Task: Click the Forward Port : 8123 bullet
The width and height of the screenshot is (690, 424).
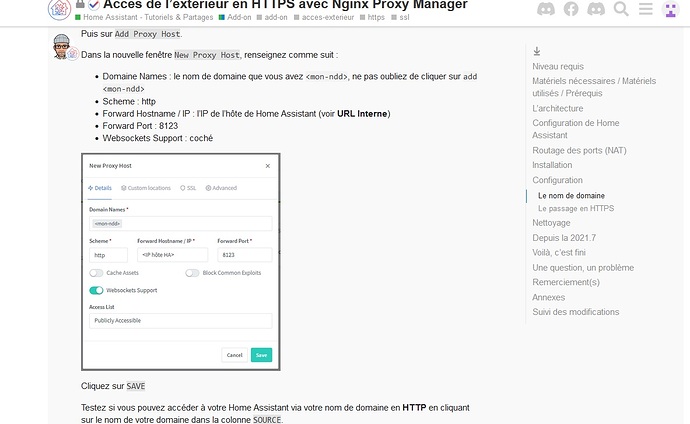Action: click(140, 126)
